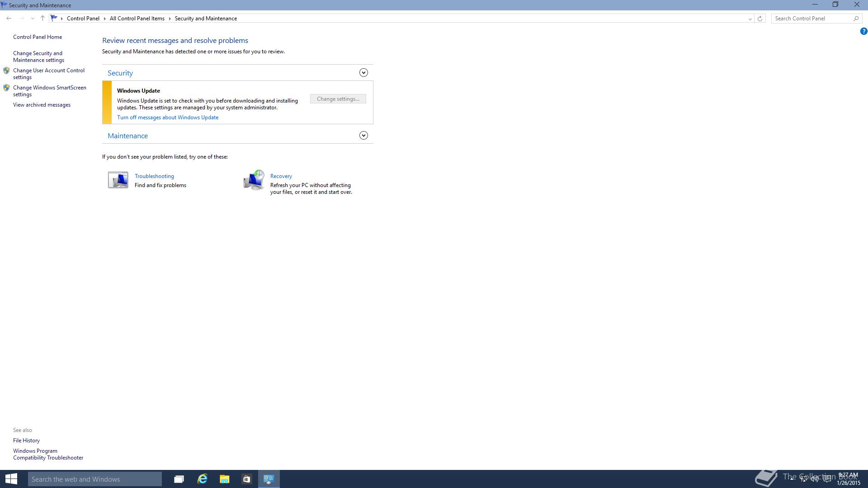Click the Windows Update message title
The width and height of the screenshot is (868, 488).
(x=138, y=91)
